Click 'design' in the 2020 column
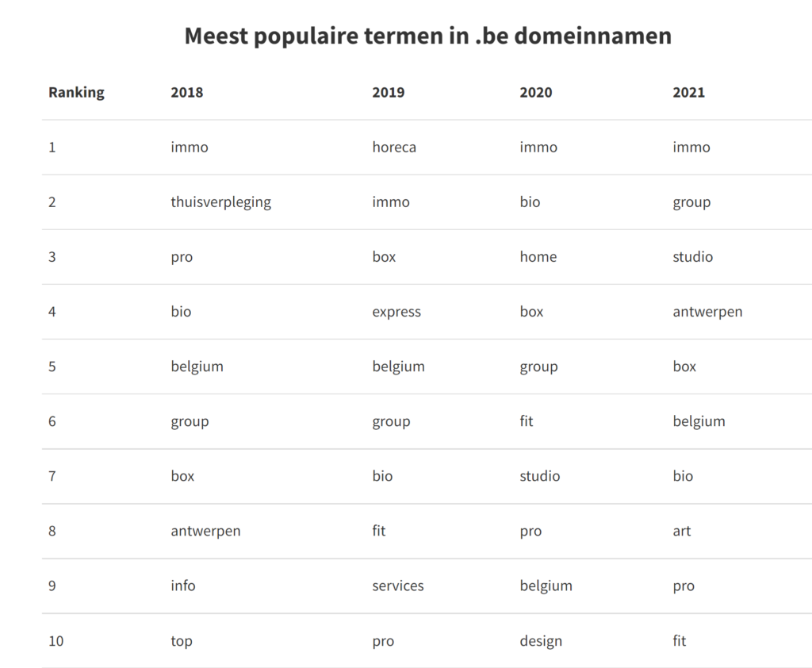This screenshot has width=812, height=668. (x=541, y=641)
